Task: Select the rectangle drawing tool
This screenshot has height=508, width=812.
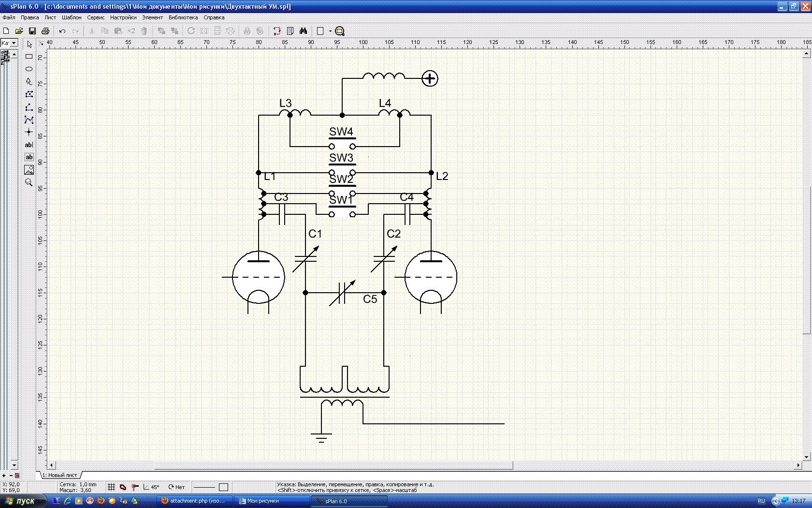Action: pos(29,57)
